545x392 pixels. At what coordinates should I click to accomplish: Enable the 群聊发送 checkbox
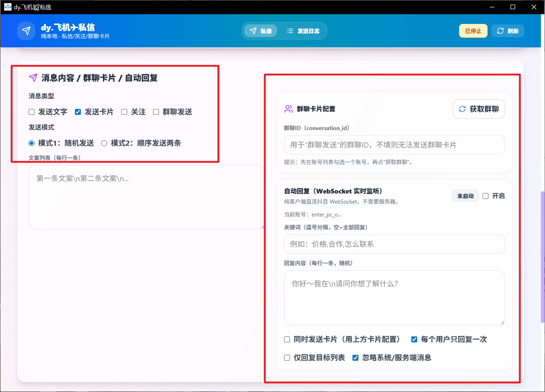(x=156, y=112)
